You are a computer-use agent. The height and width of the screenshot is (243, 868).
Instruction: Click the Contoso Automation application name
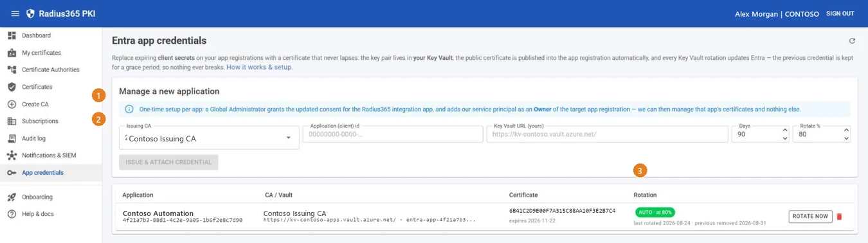[x=158, y=213]
